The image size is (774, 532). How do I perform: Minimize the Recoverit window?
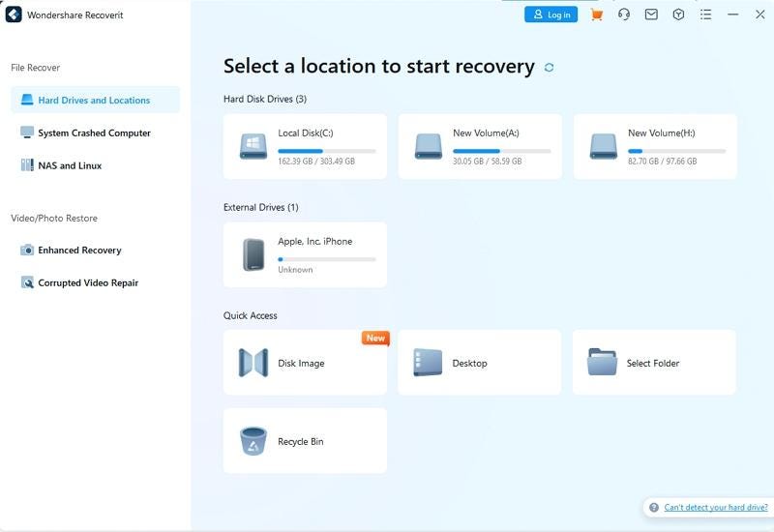(733, 15)
